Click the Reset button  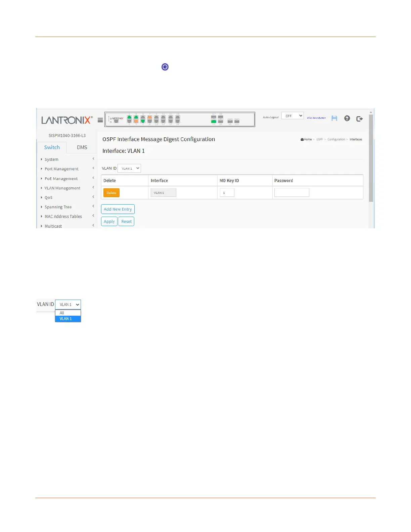pyautogui.click(x=126, y=221)
